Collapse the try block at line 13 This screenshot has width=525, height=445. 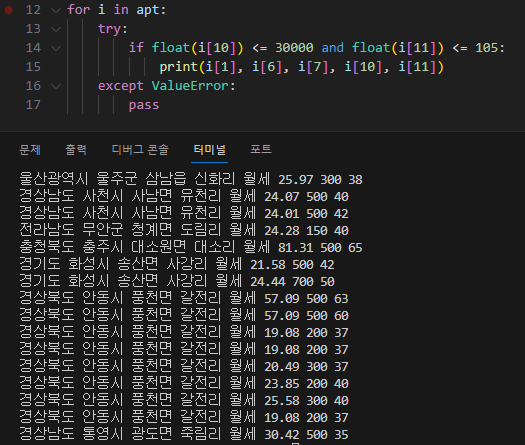[x=56, y=29]
